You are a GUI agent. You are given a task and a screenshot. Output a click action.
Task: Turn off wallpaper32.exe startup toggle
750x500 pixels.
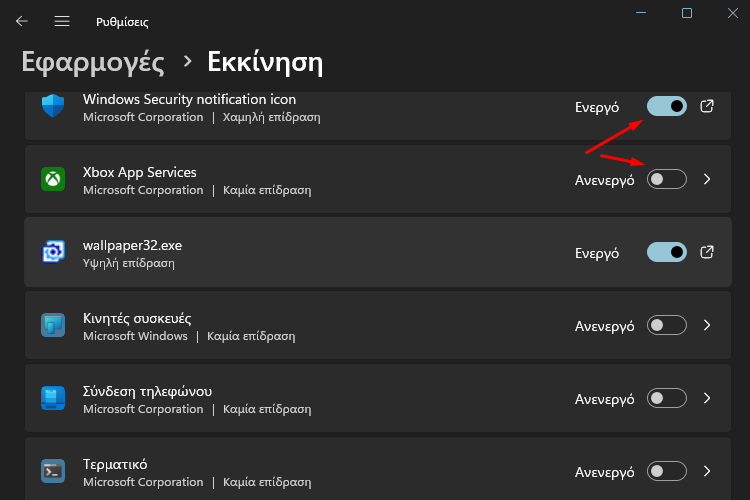tap(667, 252)
